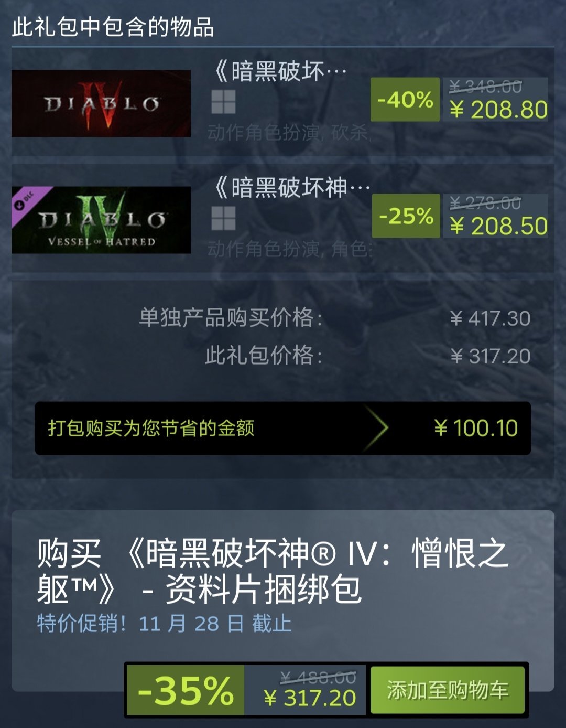
Task: Click the -40% discount badge
Action: click(405, 100)
